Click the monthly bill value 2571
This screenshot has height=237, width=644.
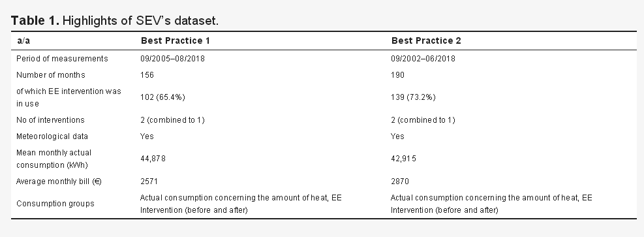pos(149,182)
